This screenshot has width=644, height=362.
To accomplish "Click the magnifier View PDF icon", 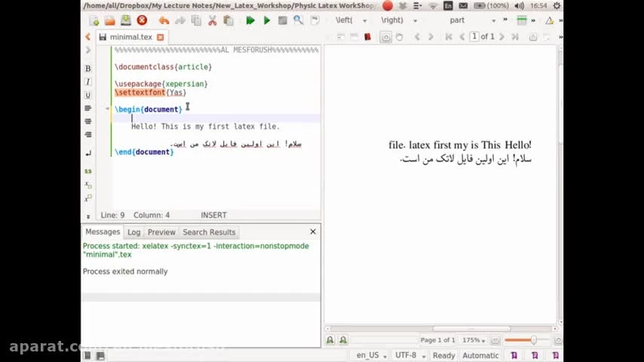I will (299, 20).
